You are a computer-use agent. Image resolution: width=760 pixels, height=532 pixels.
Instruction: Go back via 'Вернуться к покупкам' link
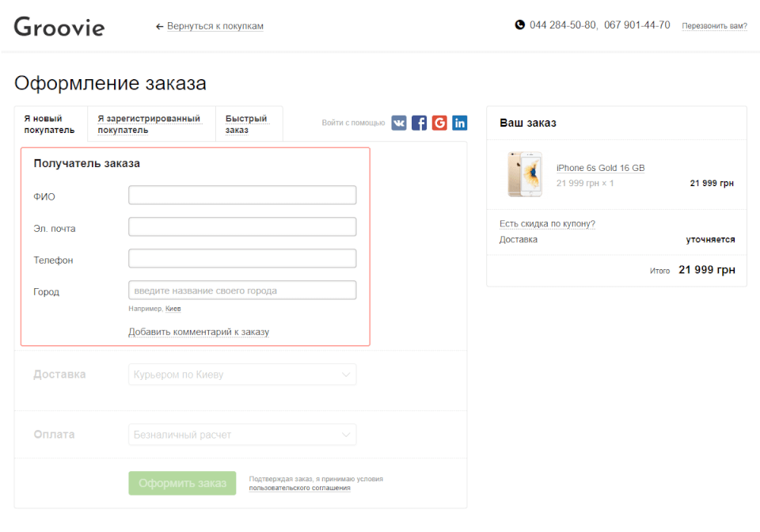215,26
